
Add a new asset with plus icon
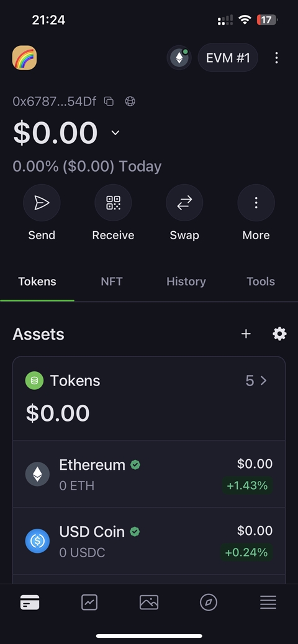coord(246,334)
